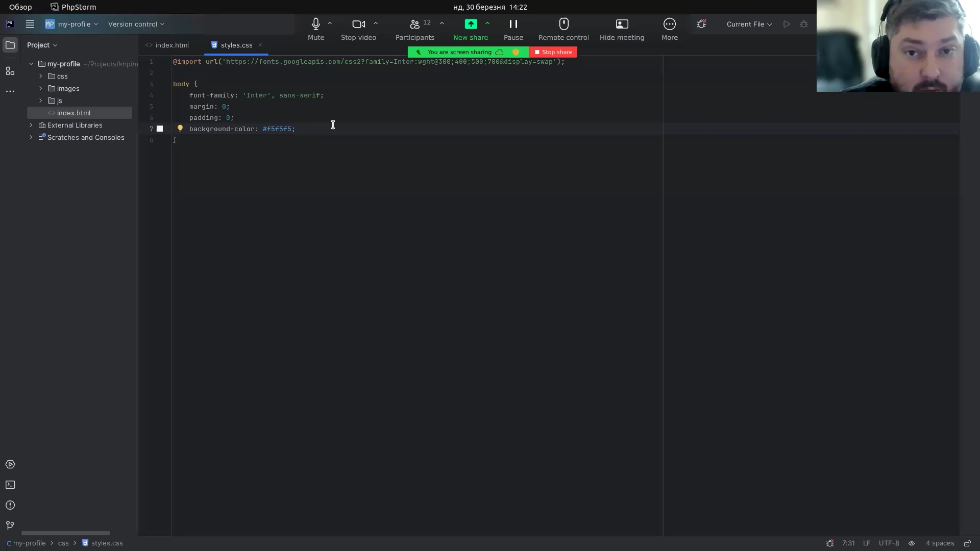Open the Structure tool window icon
The height and width of the screenshot is (551, 980).
[x=10, y=71]
